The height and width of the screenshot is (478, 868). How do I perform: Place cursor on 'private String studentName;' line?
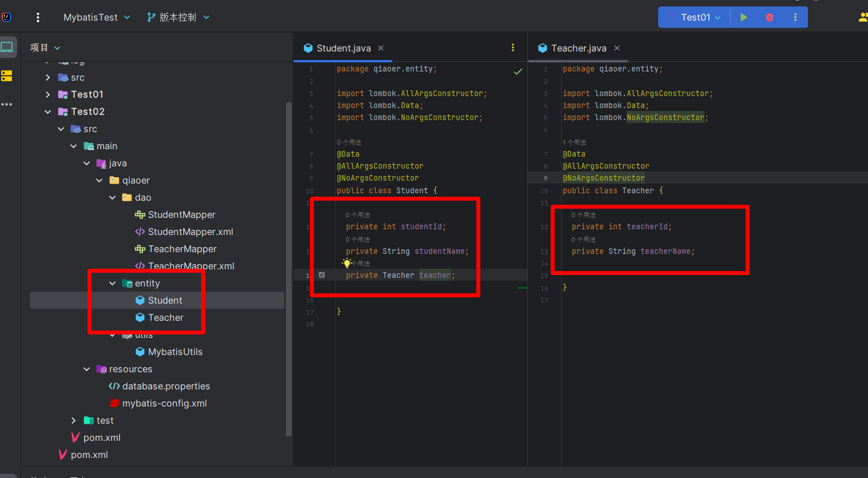[407, 252]
